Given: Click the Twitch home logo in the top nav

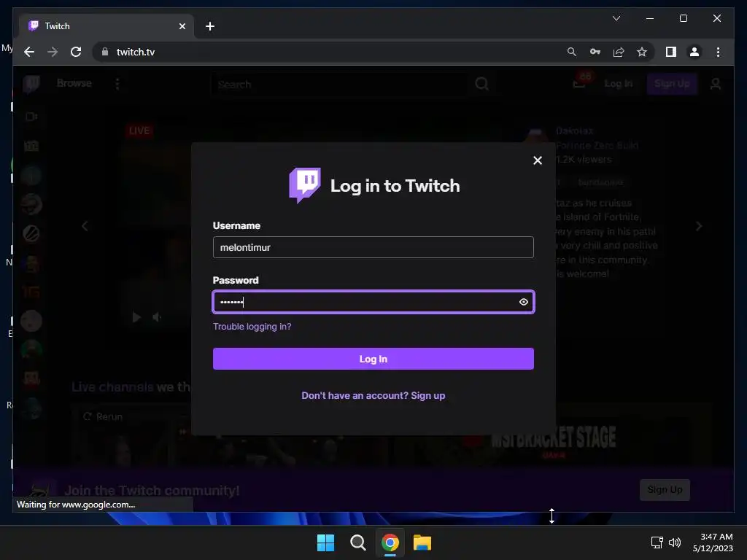Looking at the screenshot, I should tap(31, 84).
